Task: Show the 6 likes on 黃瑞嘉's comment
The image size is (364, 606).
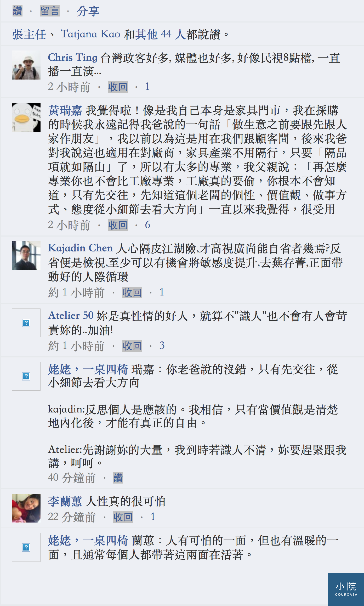Action: tap(147, 225)
